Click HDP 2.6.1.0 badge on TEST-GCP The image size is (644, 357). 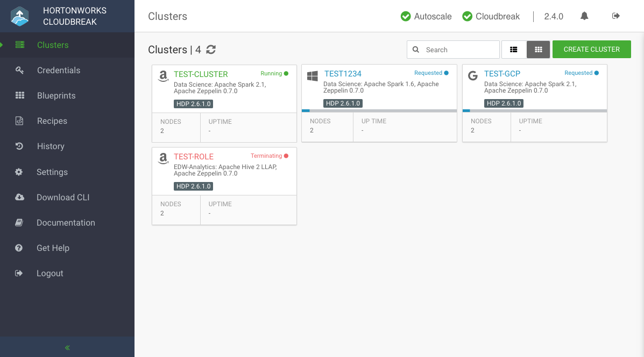(504, 103)
